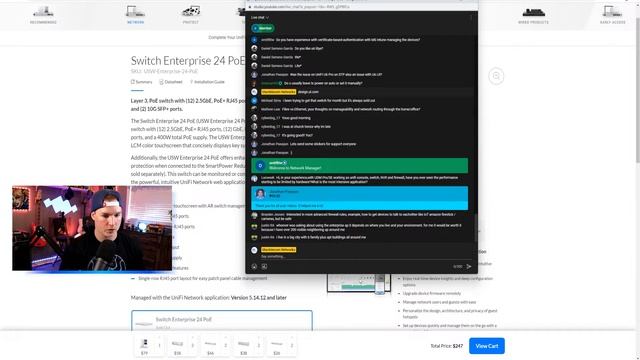
Task: Click the send message arrow icon
Action: coord(469,266)
